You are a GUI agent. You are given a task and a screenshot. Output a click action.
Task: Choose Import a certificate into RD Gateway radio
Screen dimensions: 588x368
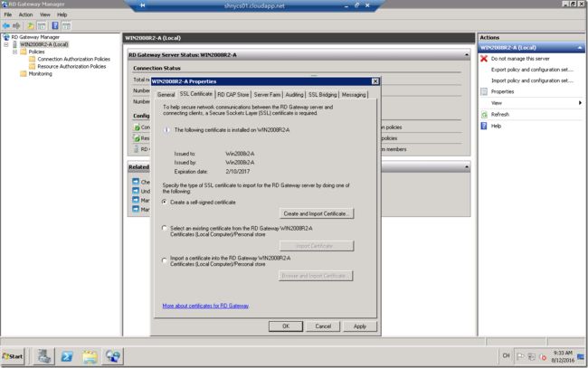165,260
